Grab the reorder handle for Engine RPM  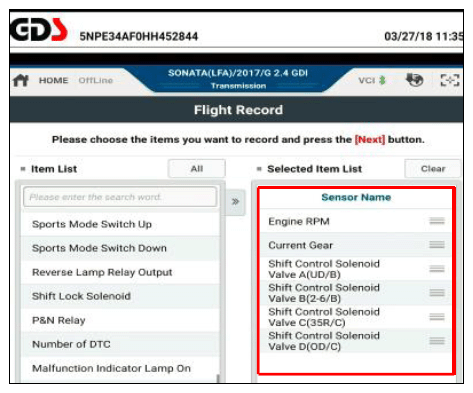[x=437, y=221]
